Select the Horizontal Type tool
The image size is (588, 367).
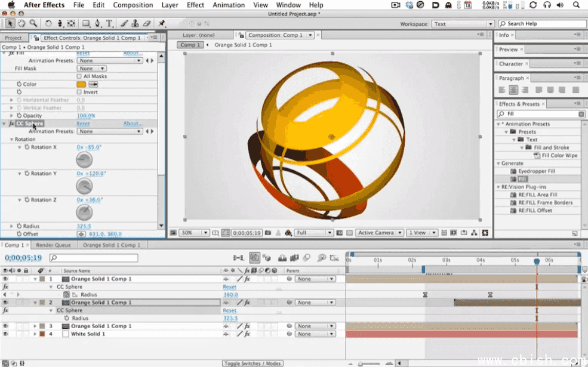click(109, 23)
